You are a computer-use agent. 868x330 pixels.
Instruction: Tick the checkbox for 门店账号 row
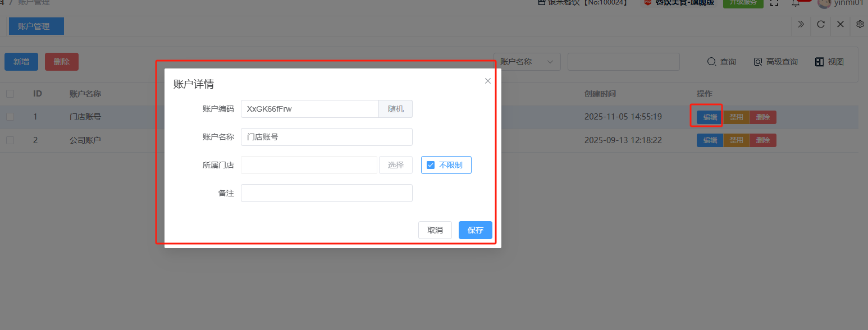pyautogui.click(x=10, y=117)
